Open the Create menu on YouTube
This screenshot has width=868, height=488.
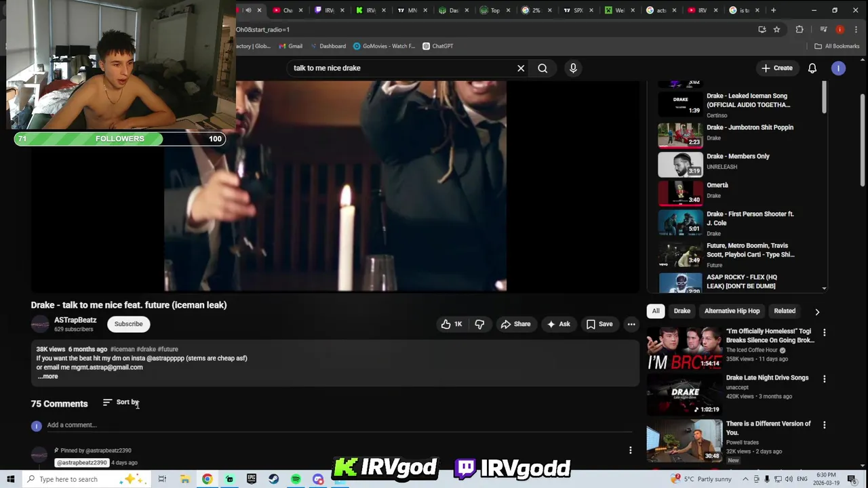(x=776, y=68)
